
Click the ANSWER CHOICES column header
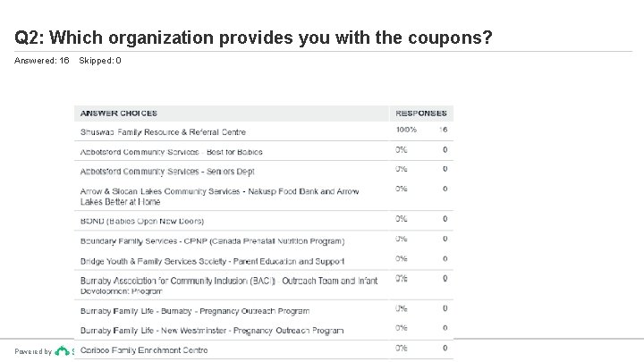coord(119,114)
